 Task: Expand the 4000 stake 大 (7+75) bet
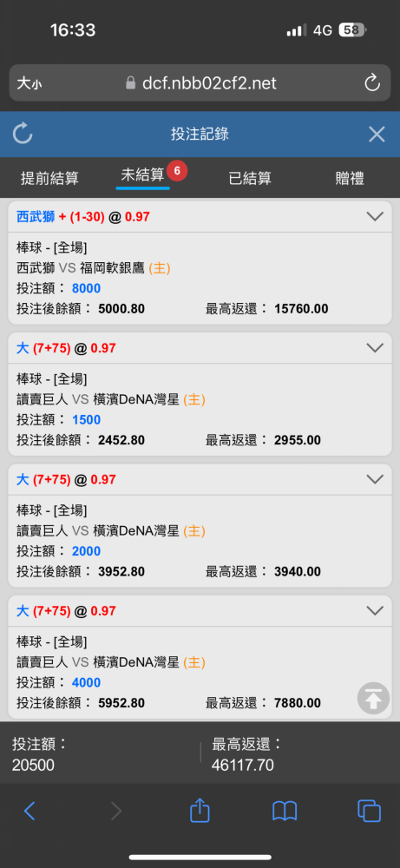pyautogui.click(x=375, y=610)
